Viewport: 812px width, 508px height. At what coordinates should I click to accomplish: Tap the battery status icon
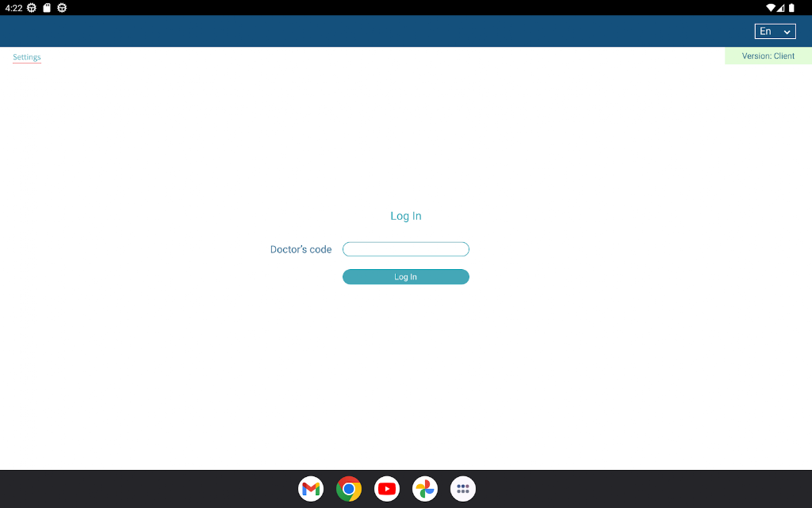click(x=791, y=8)
